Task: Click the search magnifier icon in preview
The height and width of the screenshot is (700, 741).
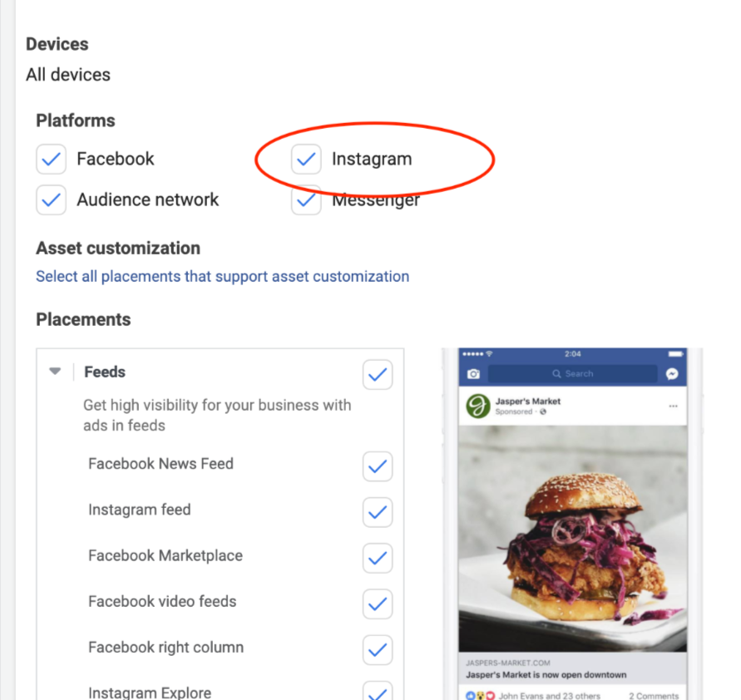Action: [x=556, y=373]
